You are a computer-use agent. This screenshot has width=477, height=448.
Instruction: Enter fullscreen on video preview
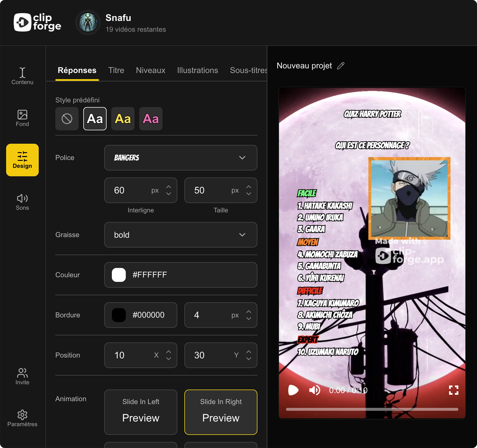pyautogui.click(x=453, y=390)
